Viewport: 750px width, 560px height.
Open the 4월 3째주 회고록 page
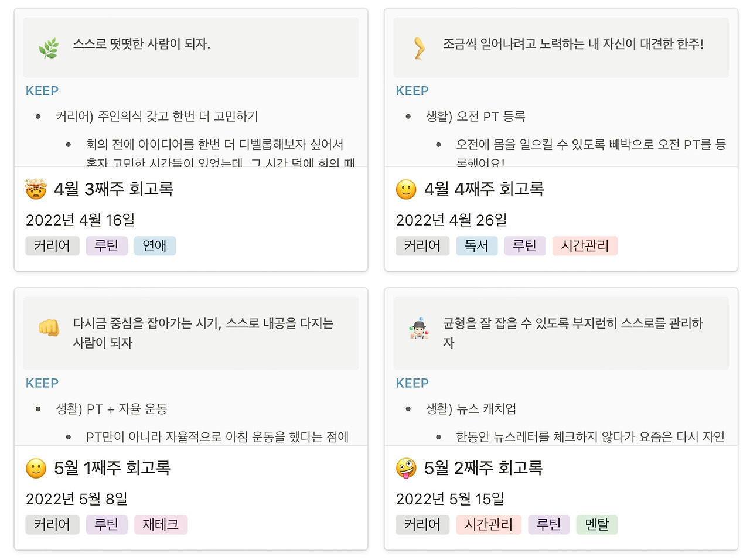point(114,189)
